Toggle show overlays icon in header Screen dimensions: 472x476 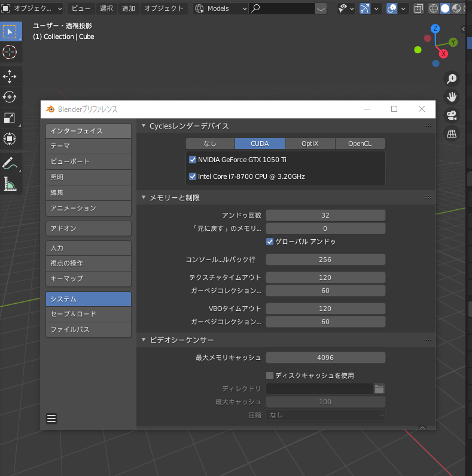pyautogui.click(x=392, y=8)
